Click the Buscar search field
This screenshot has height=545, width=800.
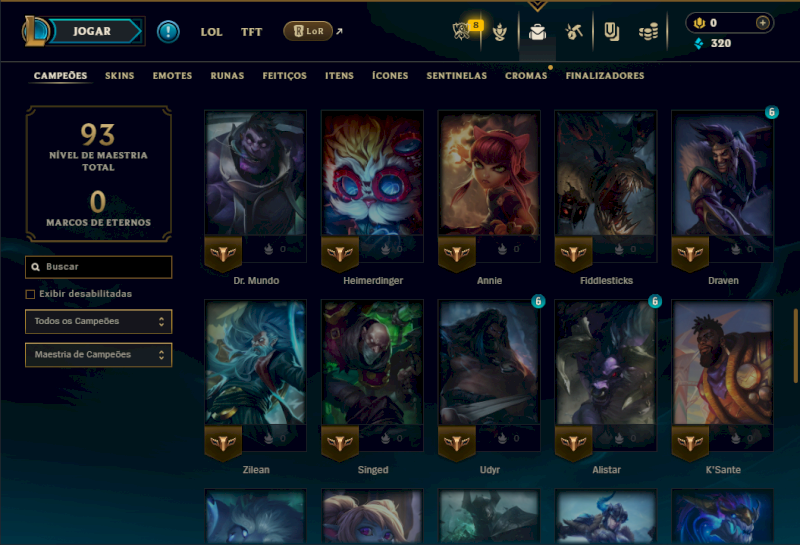pyautogui.click(x=98, y=267)
